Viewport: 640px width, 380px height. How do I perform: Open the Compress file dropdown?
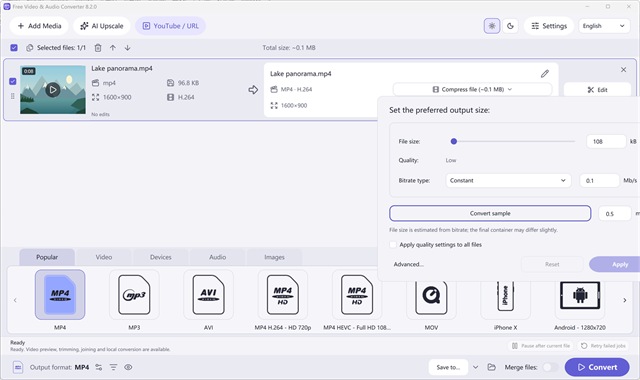click(x=472, y=89)
